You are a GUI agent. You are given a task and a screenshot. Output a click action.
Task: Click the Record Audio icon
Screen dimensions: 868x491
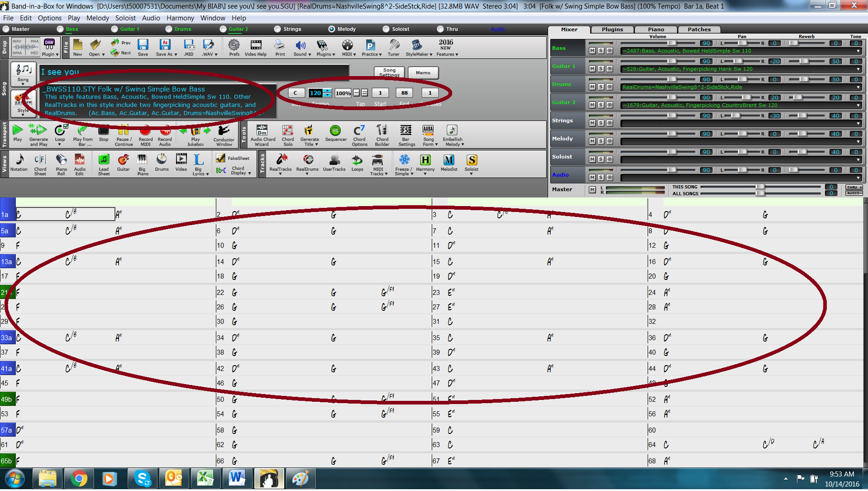coord(165,135)
